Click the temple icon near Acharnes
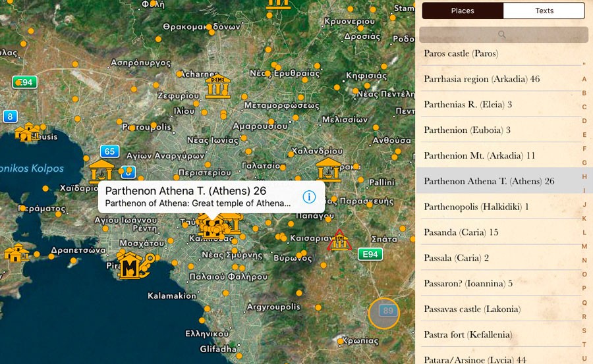This screenshot has width=593, height=364. [217, 86]
